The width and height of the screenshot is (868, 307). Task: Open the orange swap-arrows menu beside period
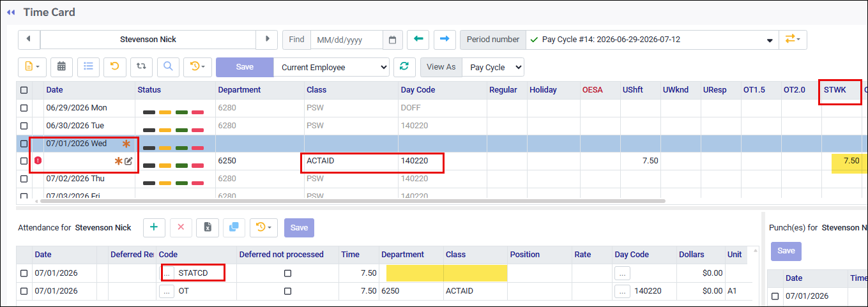[x=793, y=40]
